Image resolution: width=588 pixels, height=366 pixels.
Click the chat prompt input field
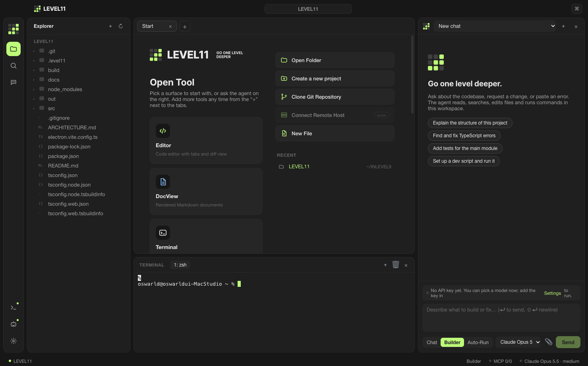tap(501, 318)
